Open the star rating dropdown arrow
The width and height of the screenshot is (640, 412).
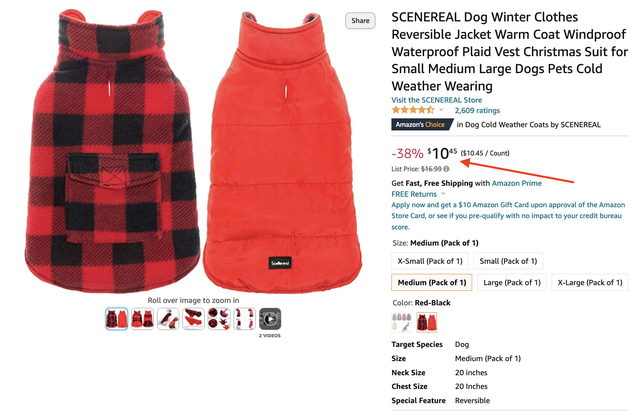click(441, 110)
